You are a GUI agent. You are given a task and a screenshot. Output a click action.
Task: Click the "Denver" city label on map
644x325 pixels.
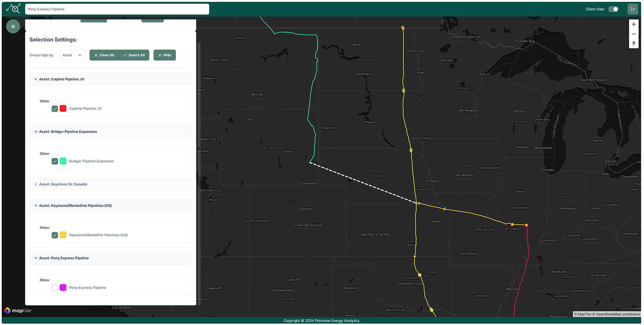(306, 209)
